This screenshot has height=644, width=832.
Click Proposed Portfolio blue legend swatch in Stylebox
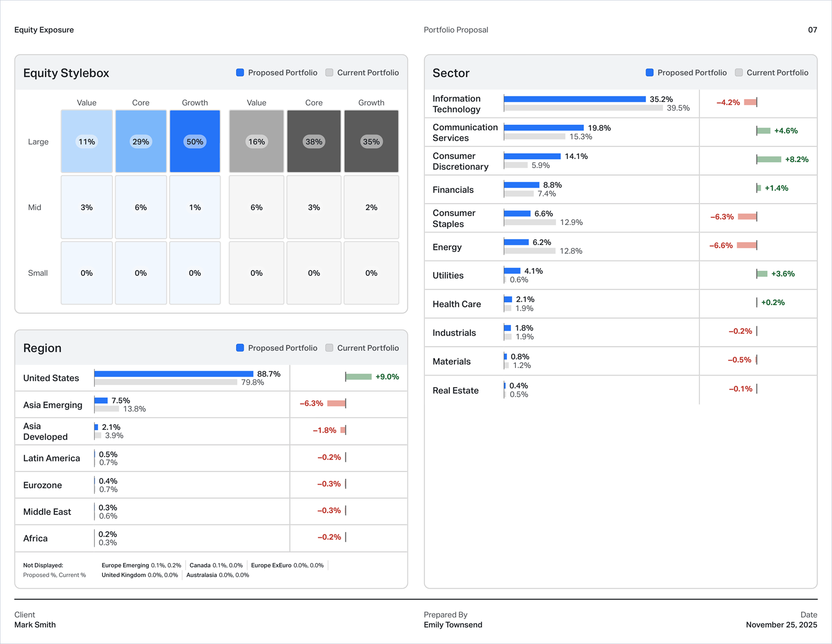240,73
